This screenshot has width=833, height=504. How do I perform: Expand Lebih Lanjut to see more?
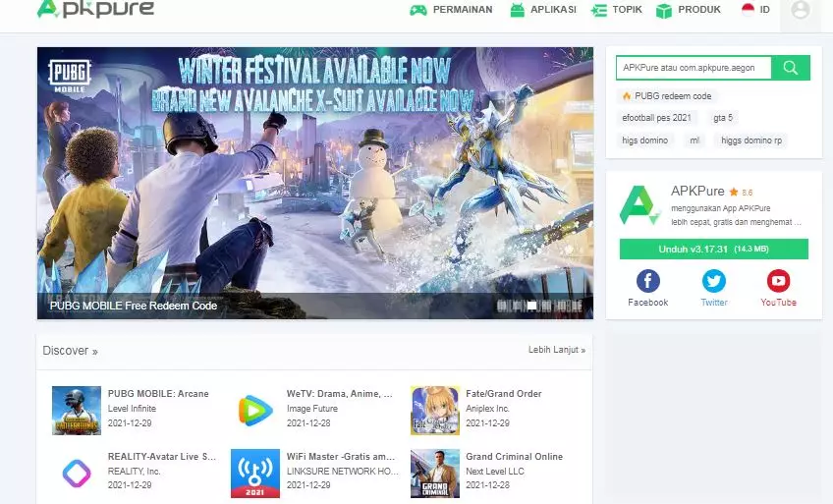click(x=556, y=350)
